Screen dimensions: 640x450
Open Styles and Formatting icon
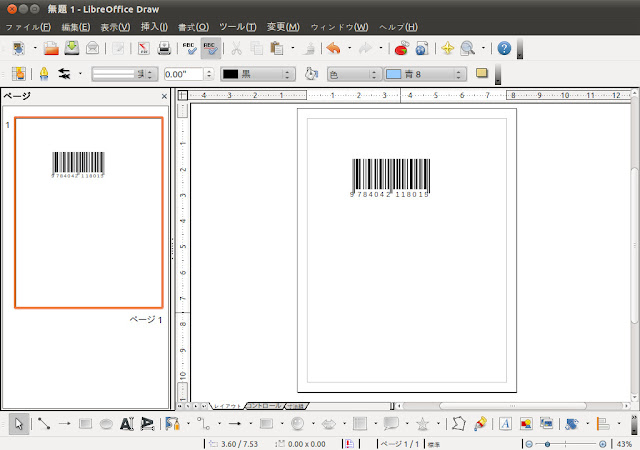(18, 74)
